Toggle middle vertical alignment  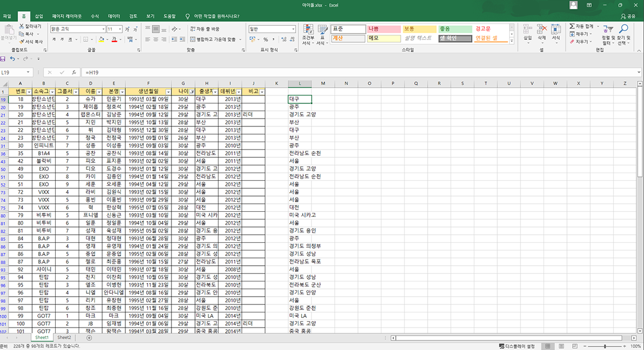pyautogui.click(x=156, y=29)
